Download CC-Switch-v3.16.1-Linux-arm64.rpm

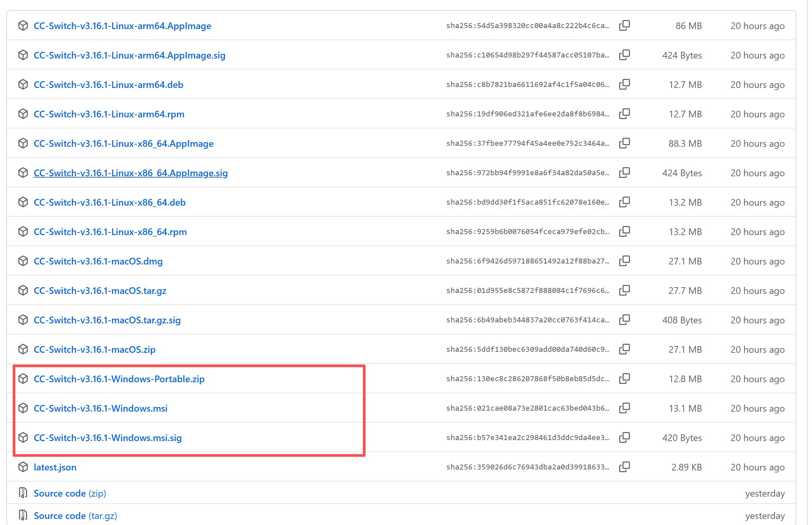tap(109, 114)
